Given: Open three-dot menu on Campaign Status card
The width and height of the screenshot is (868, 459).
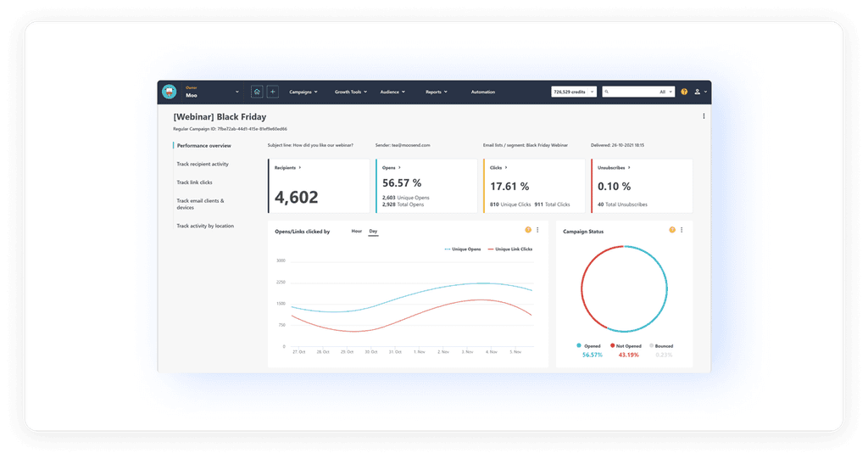Looking at the screenshot, I should [x=682, y=230].
